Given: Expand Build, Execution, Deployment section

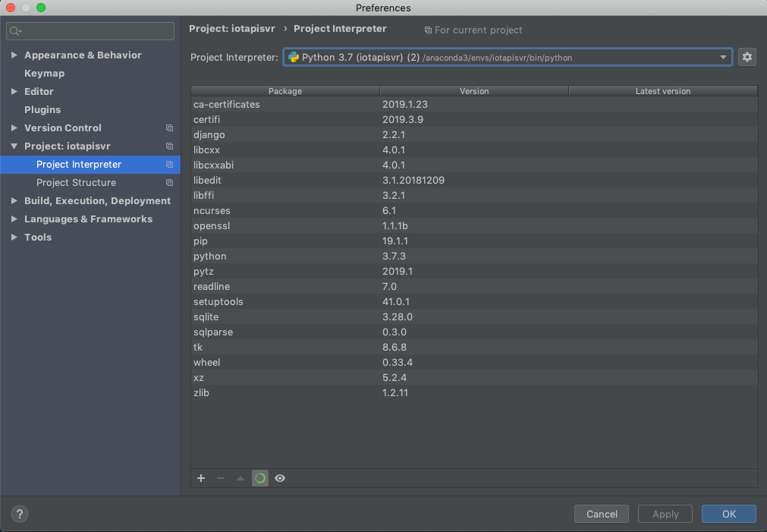Looking at the screenshot, I should click(14, 200).
